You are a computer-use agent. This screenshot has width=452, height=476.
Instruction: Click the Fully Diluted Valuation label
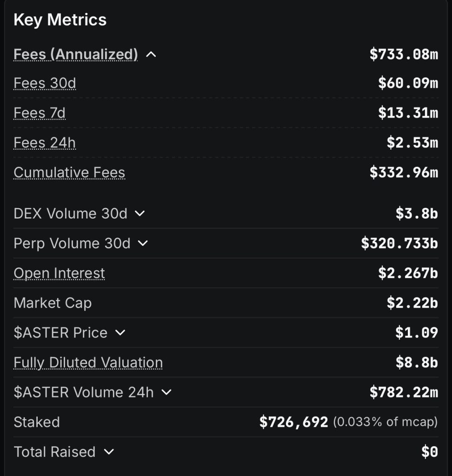88,362
